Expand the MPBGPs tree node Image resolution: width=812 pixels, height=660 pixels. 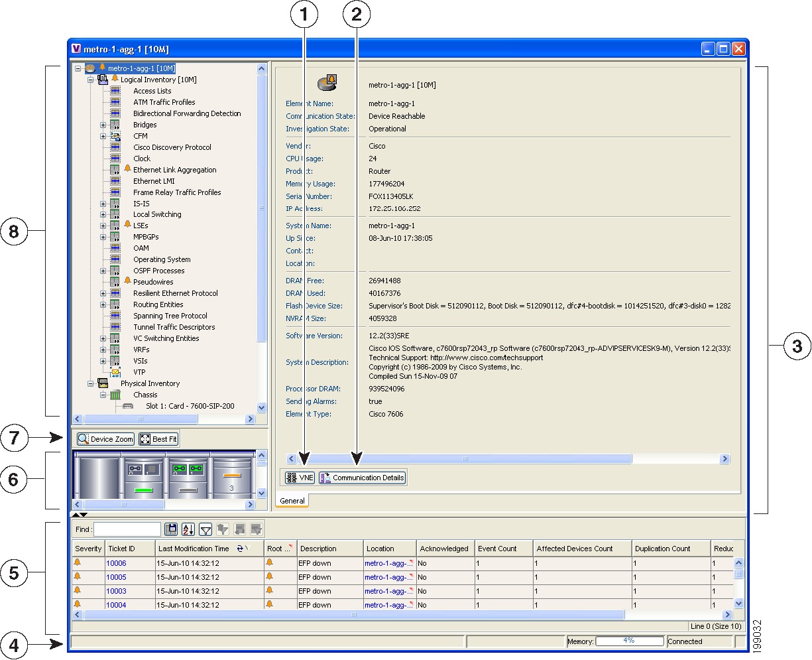[x=103, y=237]
